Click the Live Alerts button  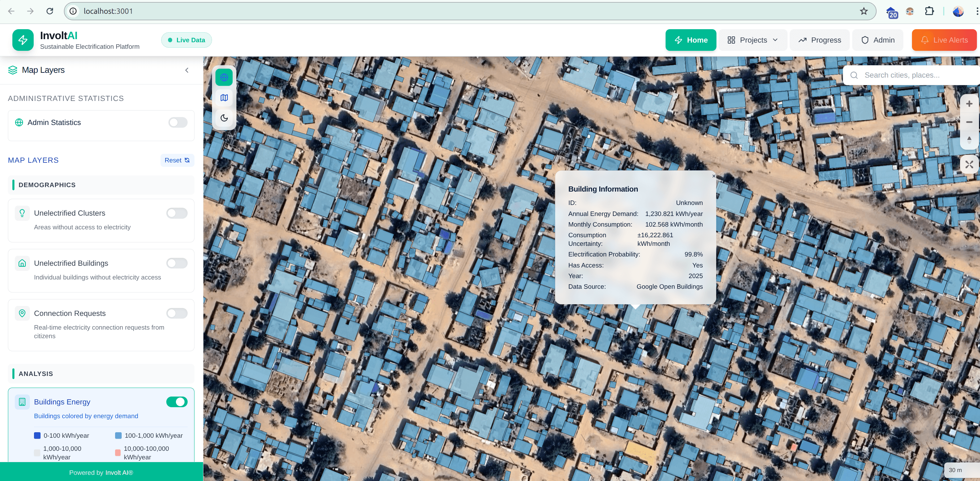pyautogui.click(x=944, y=40)
